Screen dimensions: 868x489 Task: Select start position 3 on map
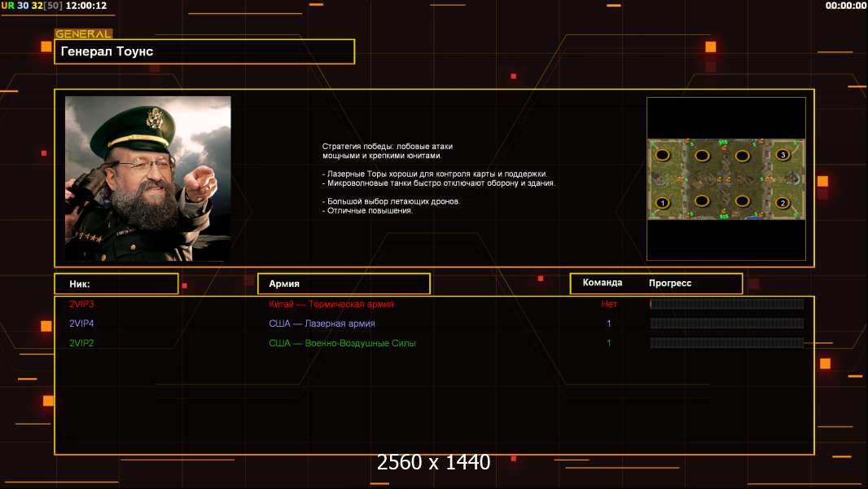coord(783,155)
